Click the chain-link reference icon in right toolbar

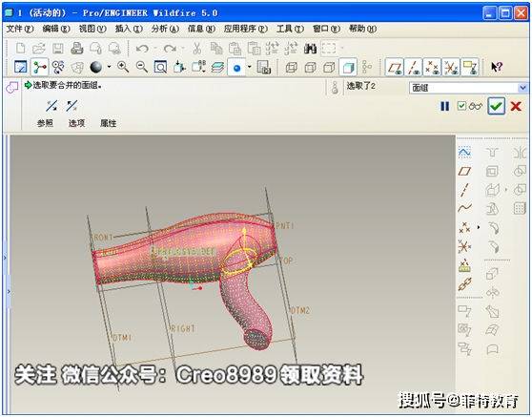click(x=464, y=284)
